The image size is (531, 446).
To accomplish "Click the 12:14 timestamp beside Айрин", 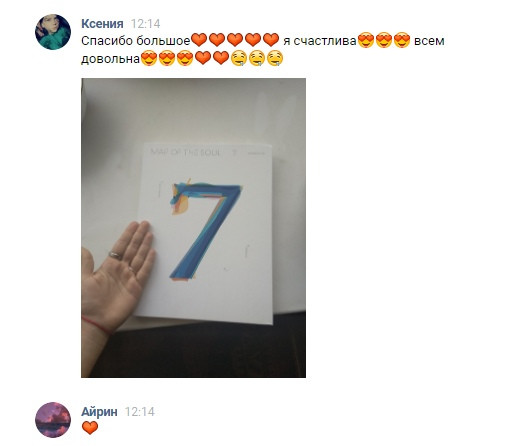I will pos(140,411).
